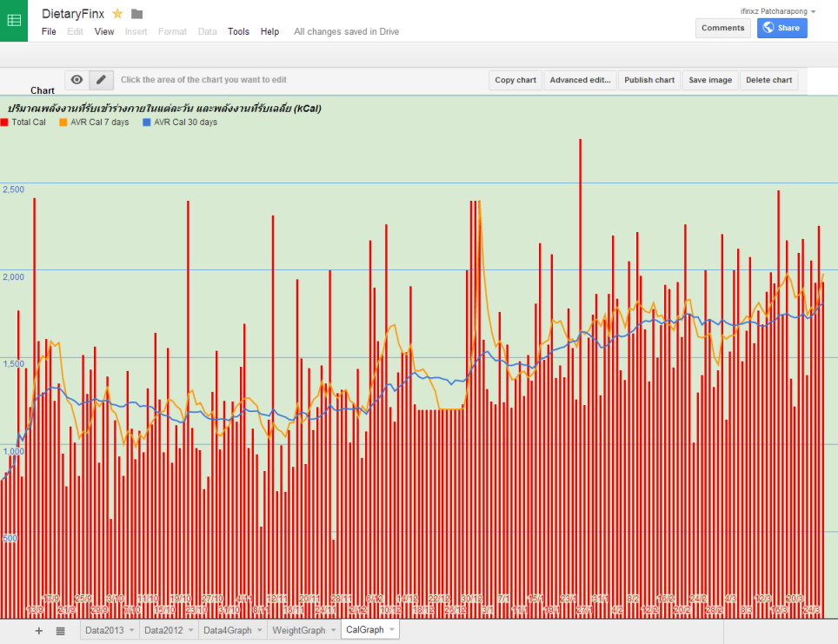The height and width of the screenshot is (644, 838).
Task: Click Advanced edit button
Action: click(x=580, y=80)
